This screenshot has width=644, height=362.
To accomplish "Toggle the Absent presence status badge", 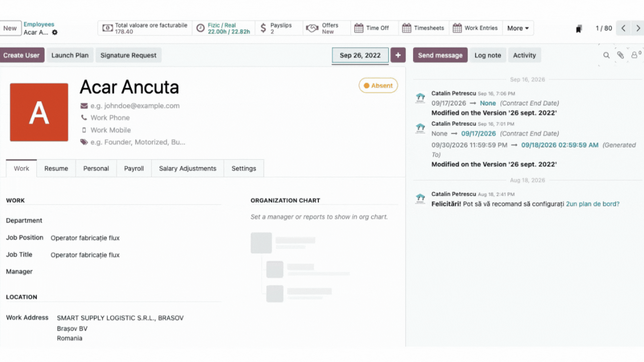I will [378, 85].
